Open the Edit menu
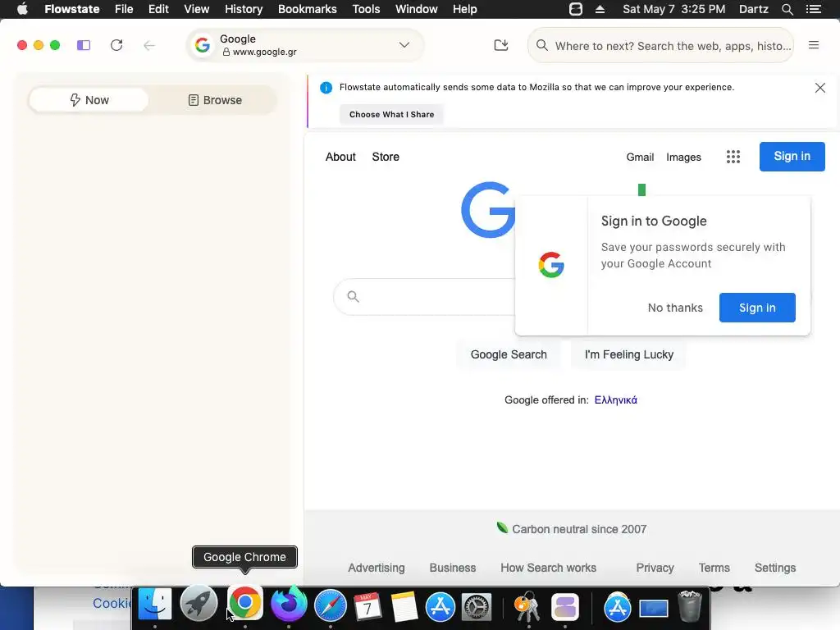This screenshot has width=840, height=630. click(158, 9)
